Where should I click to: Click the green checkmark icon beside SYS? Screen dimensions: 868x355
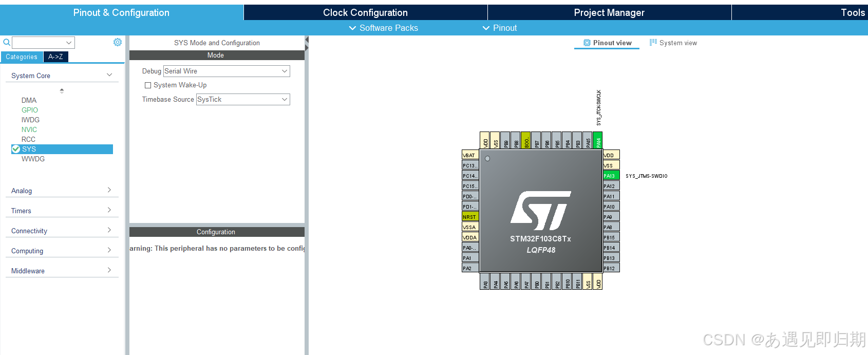coord(16,149)
